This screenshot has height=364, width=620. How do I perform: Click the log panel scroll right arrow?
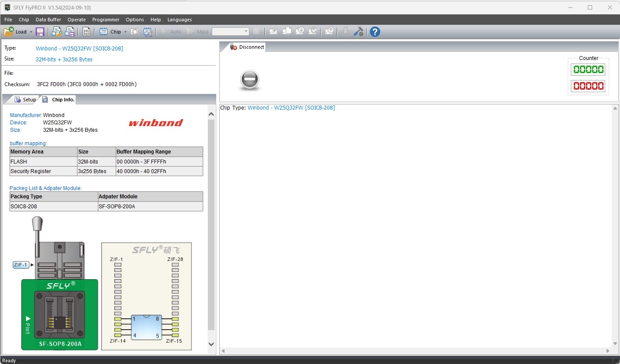tap(608, 351)
